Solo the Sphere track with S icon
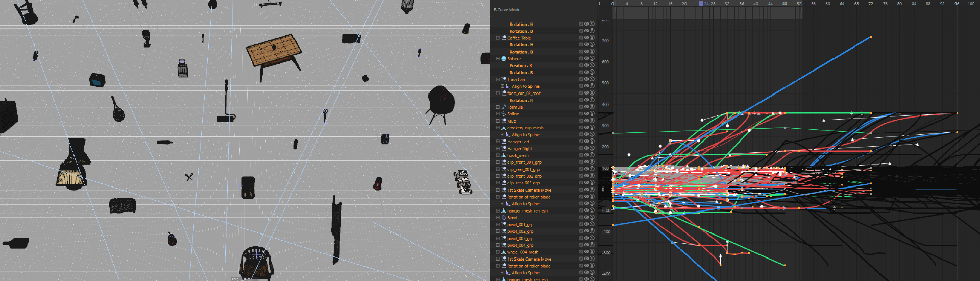The width and height of the screenshot is (980, 281). click(x=592, y=59)
